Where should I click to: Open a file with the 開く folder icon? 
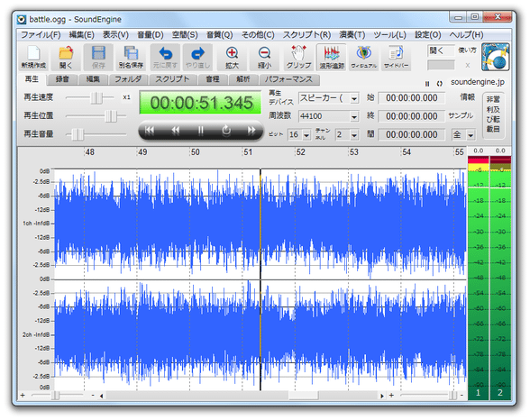[66, 57]
